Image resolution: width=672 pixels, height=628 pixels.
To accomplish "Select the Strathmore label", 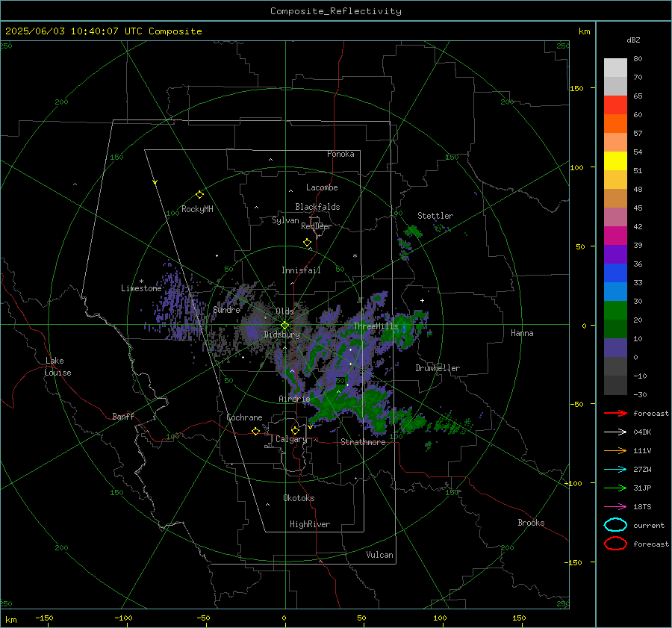I will tap(363, 442).
